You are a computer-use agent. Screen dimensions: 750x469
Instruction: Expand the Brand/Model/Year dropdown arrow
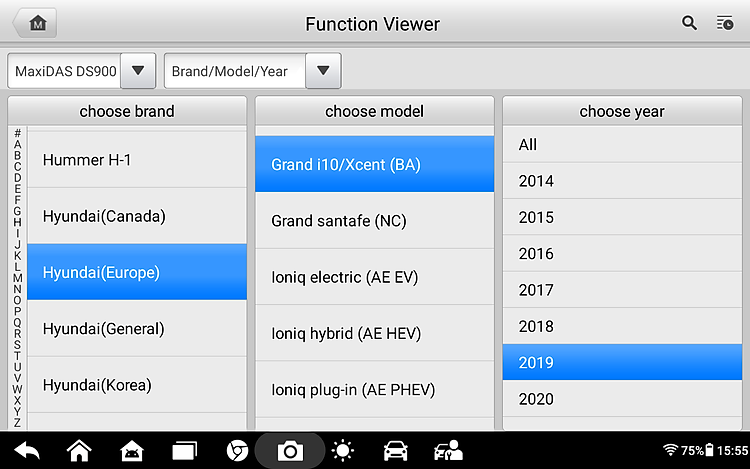(323, 71)
